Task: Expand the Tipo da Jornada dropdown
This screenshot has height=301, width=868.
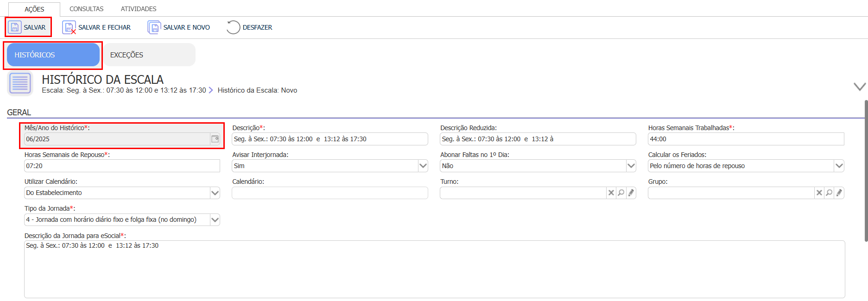Action: pyautogui.click(x=215, y=220)
